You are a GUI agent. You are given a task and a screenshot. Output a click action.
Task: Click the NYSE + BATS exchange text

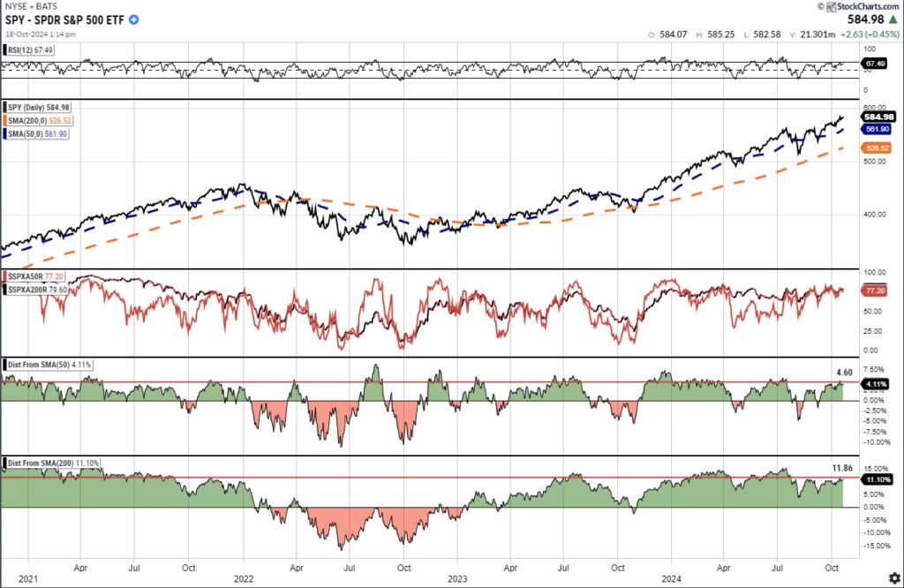31,6
